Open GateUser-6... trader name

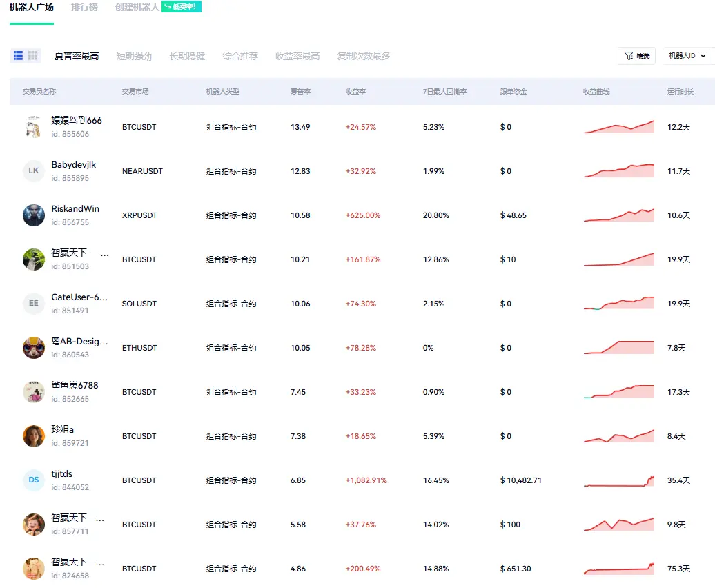tap(79, 297)
